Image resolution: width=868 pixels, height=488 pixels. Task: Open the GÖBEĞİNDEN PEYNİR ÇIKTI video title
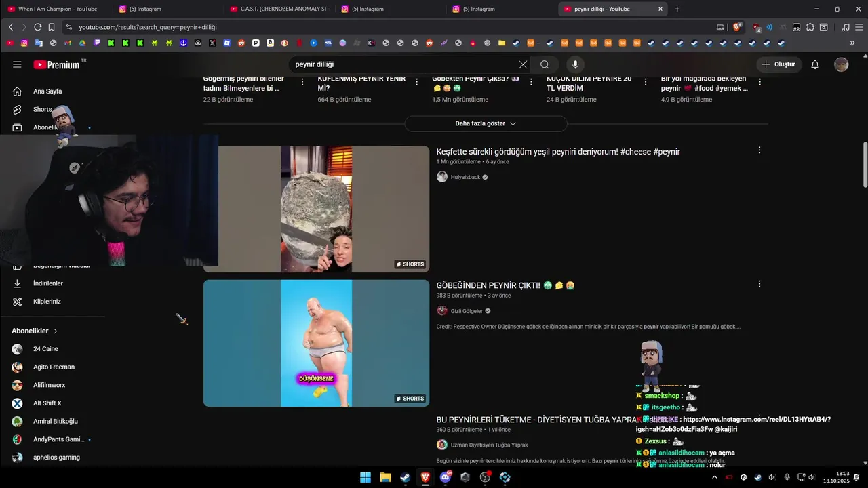[506, 285]
